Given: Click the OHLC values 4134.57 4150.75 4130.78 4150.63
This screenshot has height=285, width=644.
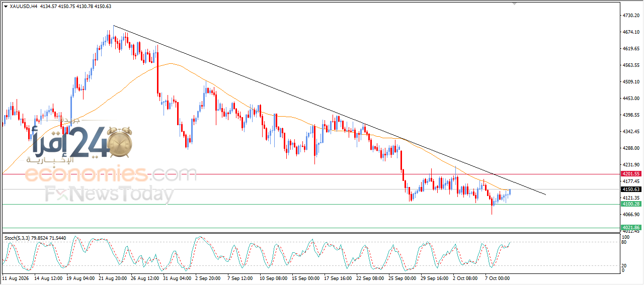Looking at the screenshot, I should pos(75,7).
